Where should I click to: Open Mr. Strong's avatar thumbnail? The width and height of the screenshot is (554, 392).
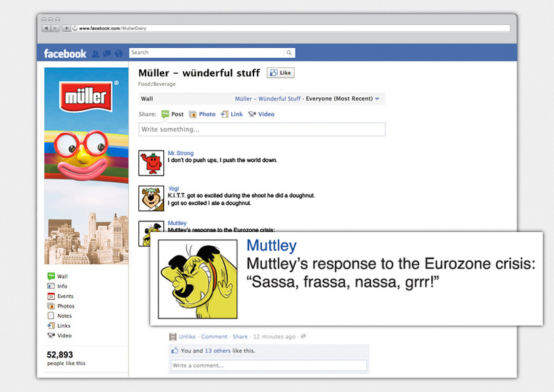pyautogui.click(x=151, y=163)
